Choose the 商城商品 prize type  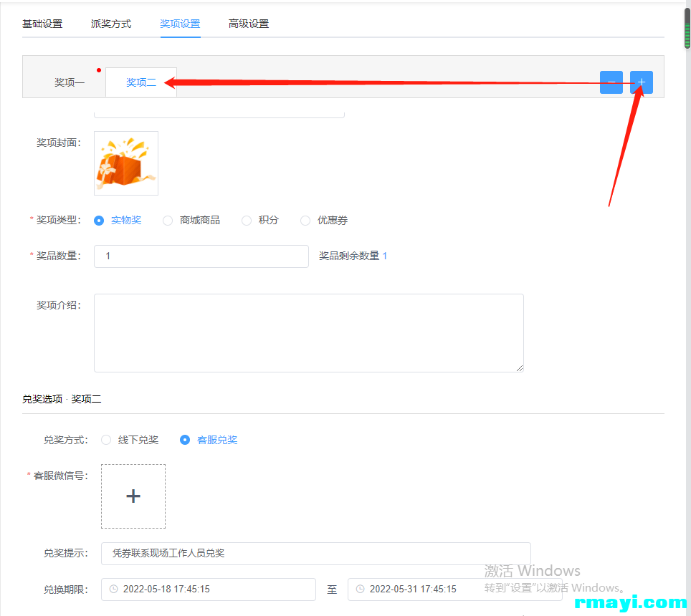tap(191, 220)
